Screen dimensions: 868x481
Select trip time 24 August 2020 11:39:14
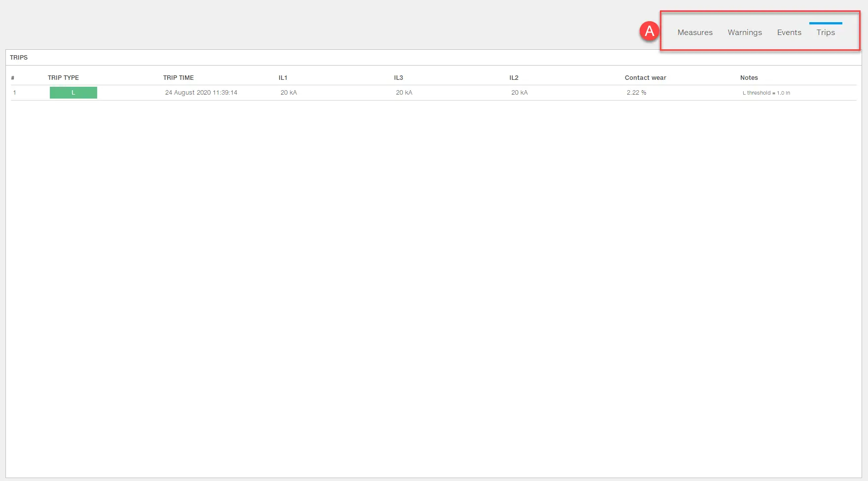click(x=201, y=93)
